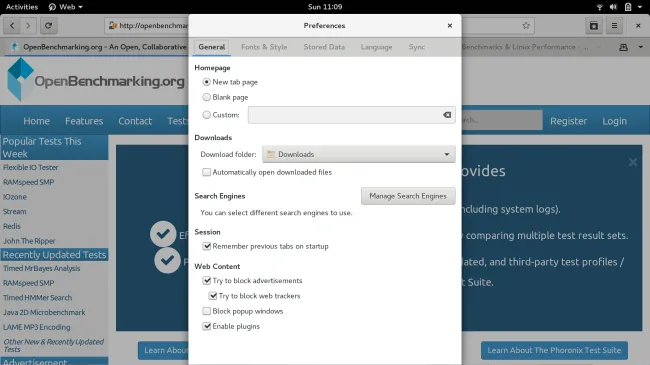The width and height of the screenshot is (650, 365).
Task: Switch to the Language tab
Action: [376, 47]
